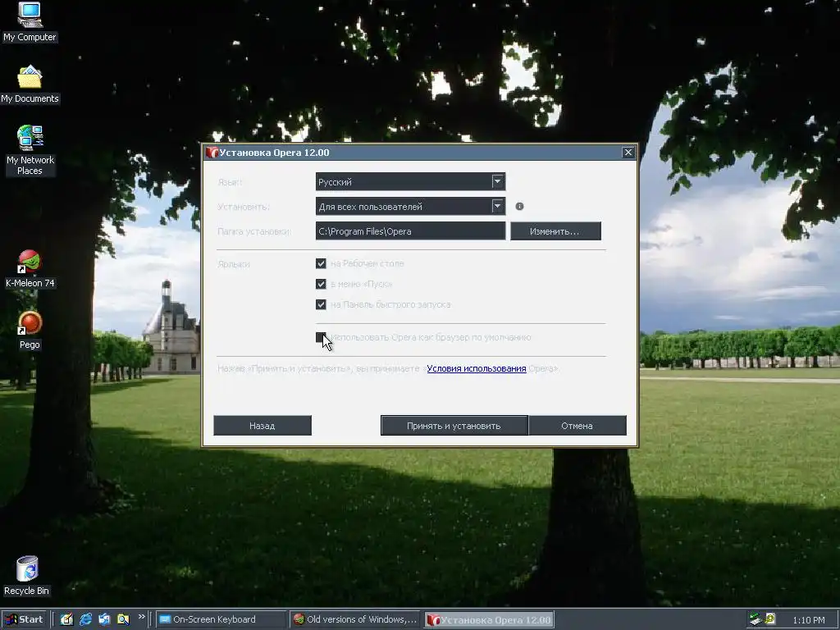The height and width of the screenshot is (630, 840).
Task: Click the network tray icon
Action: (x=756, y=619)
